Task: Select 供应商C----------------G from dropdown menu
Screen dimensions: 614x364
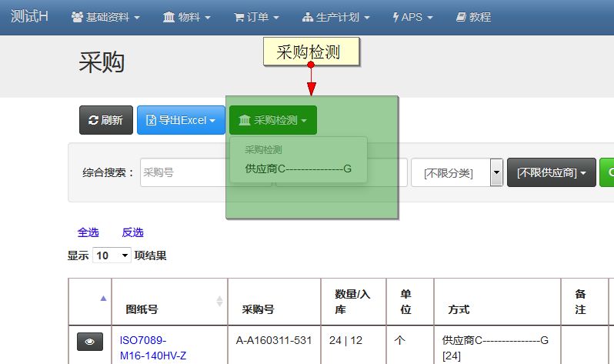Action: click(298, 168)
